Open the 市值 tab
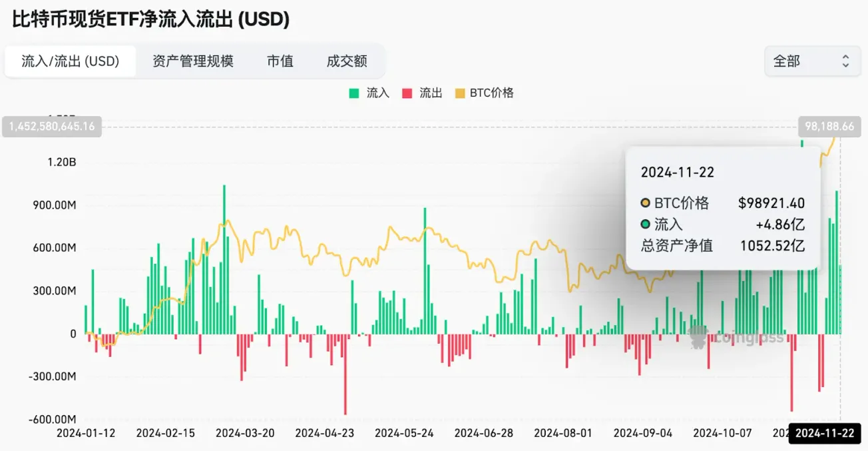The width and height of the screenshot is (868, 451). point(280,61)
